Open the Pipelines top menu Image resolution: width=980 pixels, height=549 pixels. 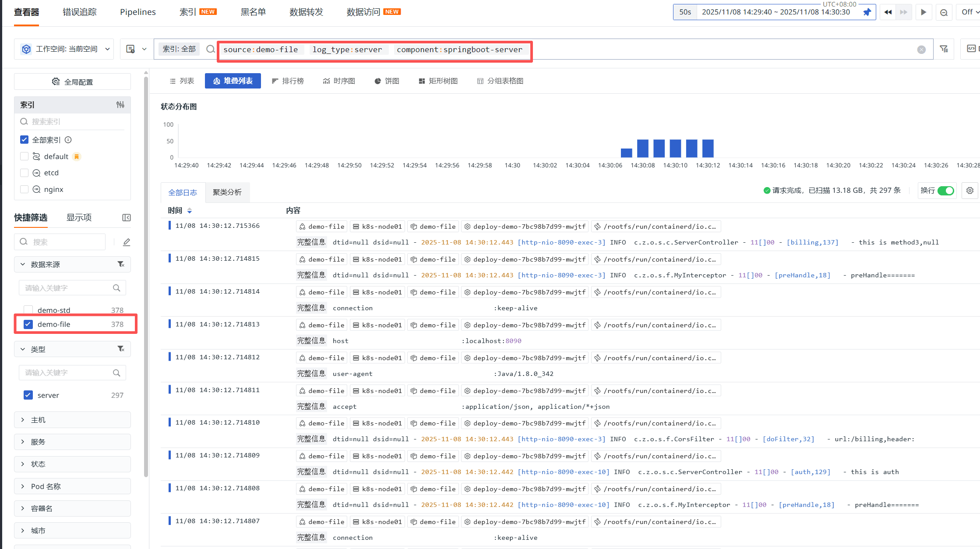pyautogui.click(x=137, y=12)
